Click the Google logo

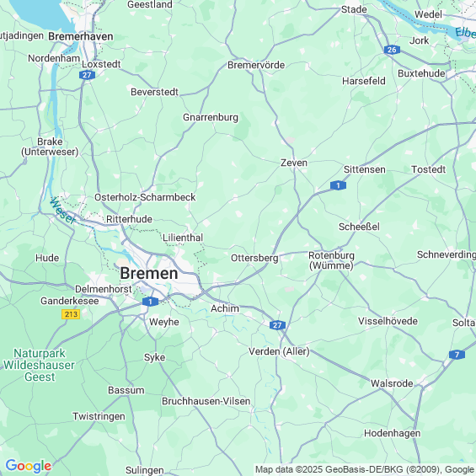point(29,466)
